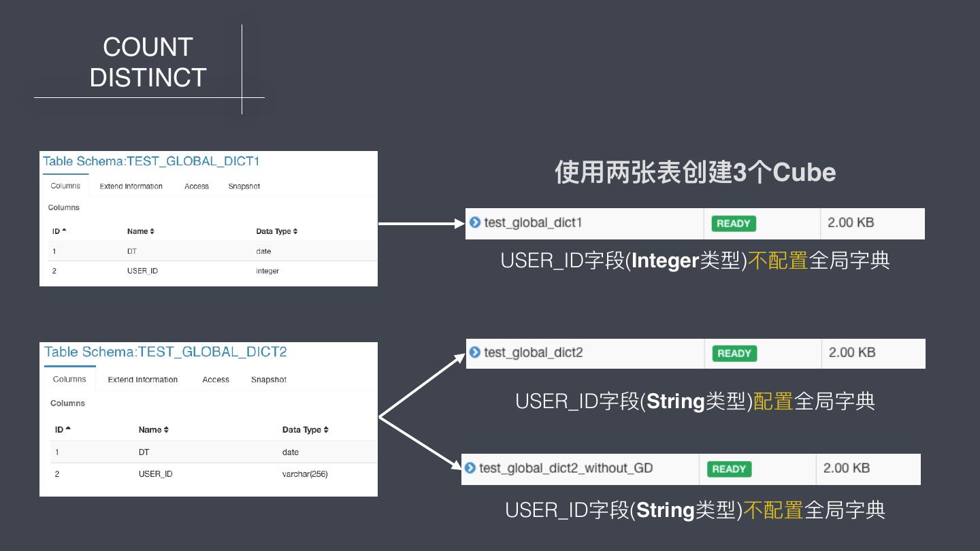The height and width of the screenshot is (551, 980).
Task: Sort by Data Type in TEST_GLOBAL_DICT2 table
Action: [x=305, y=429]
